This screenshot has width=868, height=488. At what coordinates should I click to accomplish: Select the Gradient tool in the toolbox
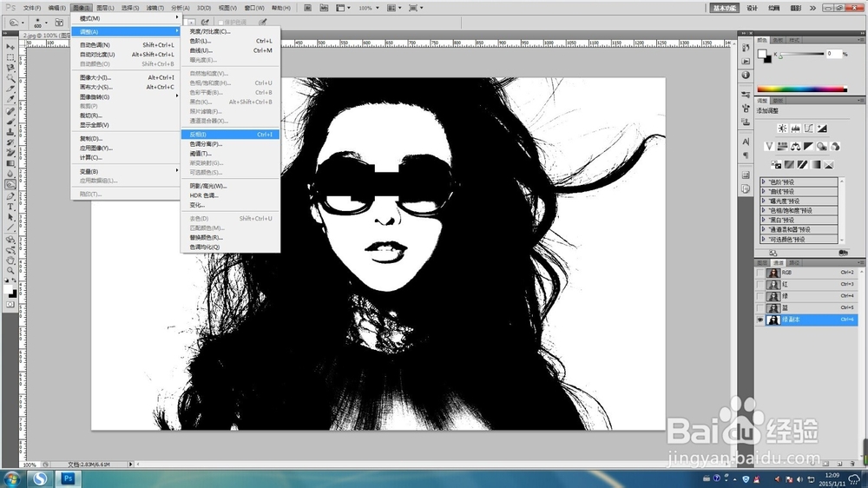[x=10, y=163]
